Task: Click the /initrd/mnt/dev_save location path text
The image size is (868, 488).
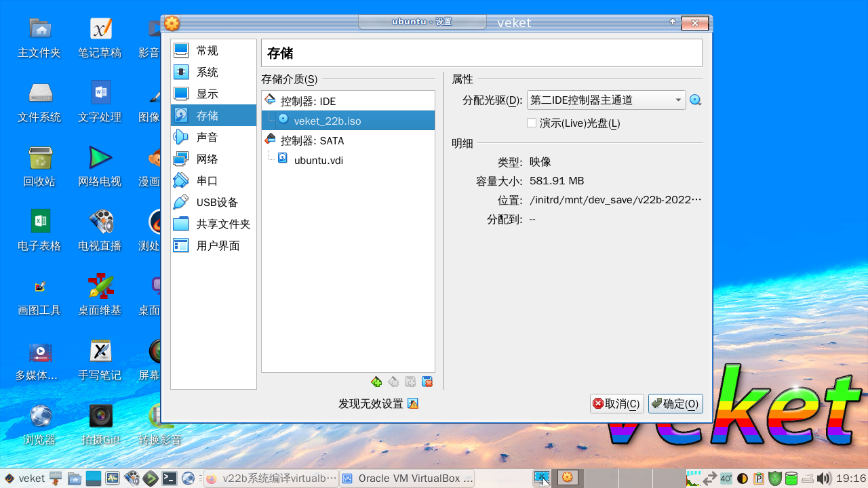Action: (x=616, y=200)
